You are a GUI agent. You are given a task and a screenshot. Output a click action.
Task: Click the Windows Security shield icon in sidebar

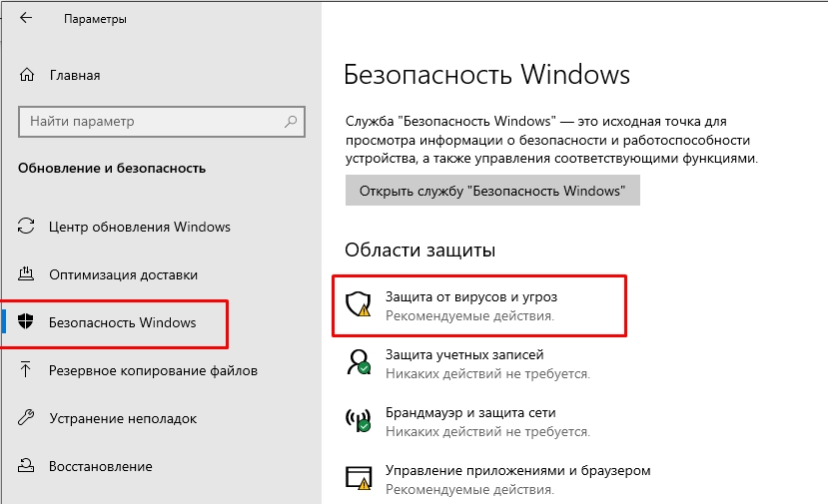[27, 322]
